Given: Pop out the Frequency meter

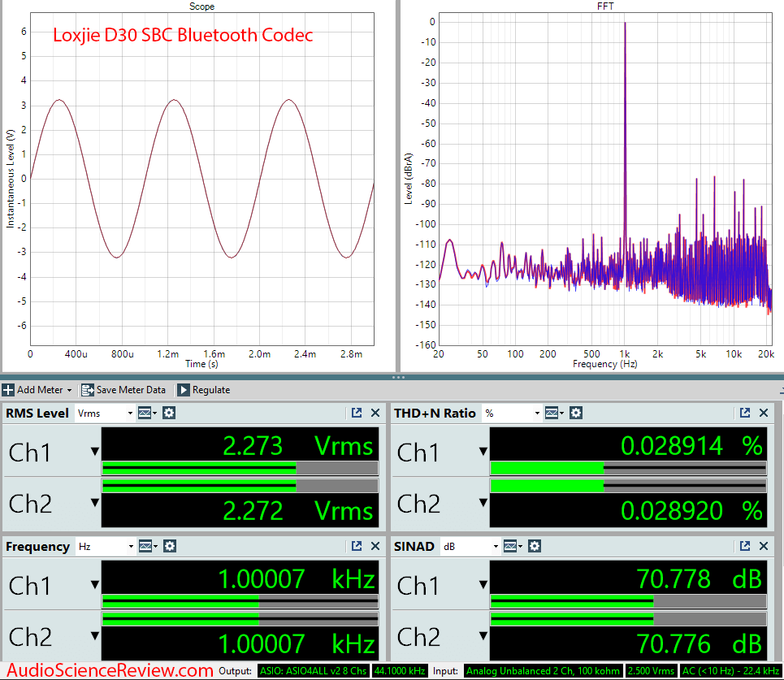Looking at the screenshot, I should coord(357,547).
